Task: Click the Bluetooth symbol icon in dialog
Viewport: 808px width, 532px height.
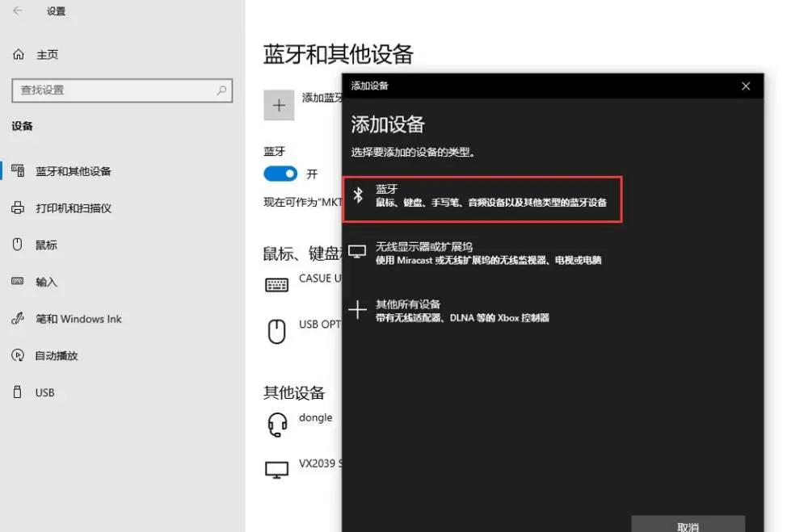Action: pos(358,195)
